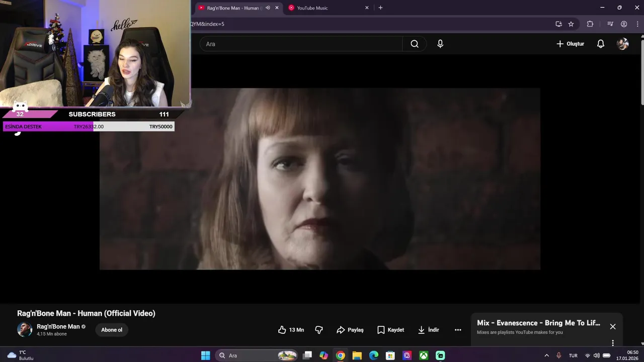This screenshot has height=362, width=644.
Task: Open File Explorer from the taskbar
Action: (357, 355)
